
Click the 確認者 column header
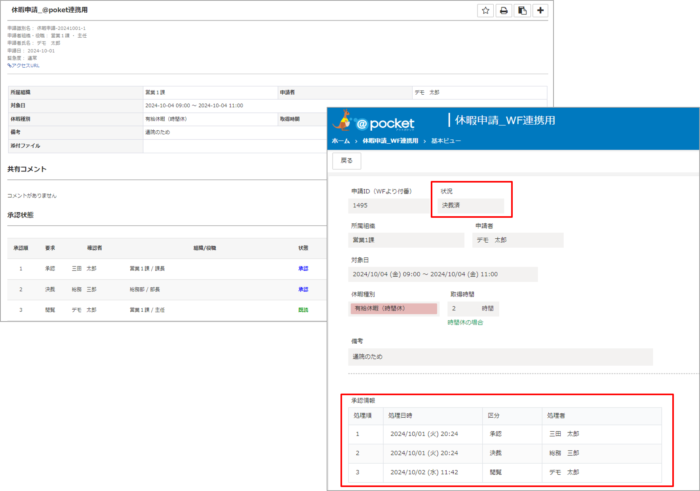[x=94, y=248]
